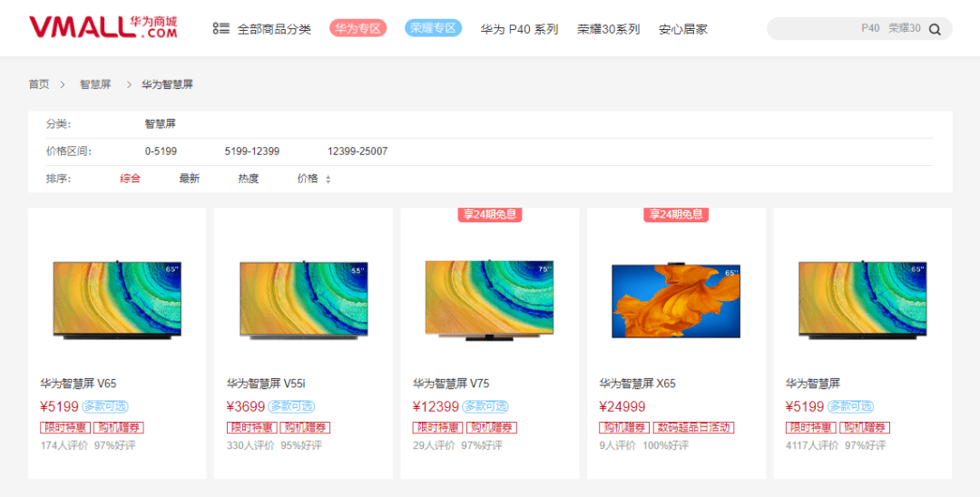The image size is (980, 497).
Task: Click 数码超品日活动 tag on X65
Action: click(694, 428)
